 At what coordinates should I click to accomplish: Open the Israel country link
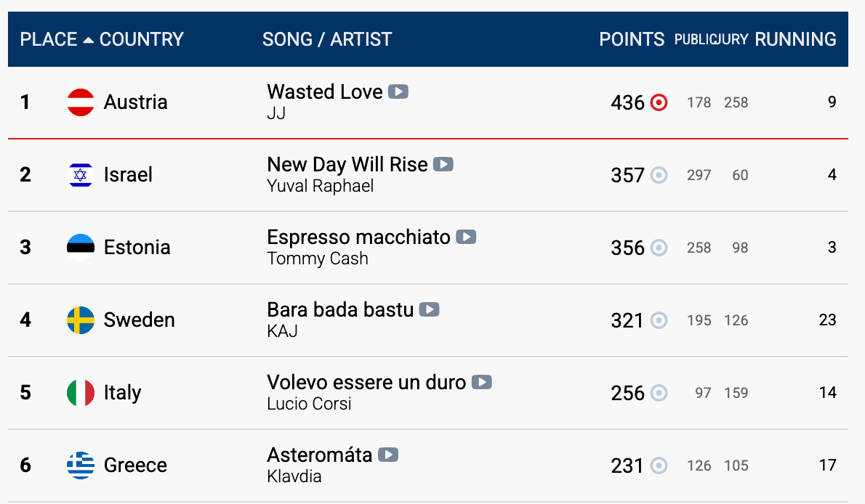point(128,175)
